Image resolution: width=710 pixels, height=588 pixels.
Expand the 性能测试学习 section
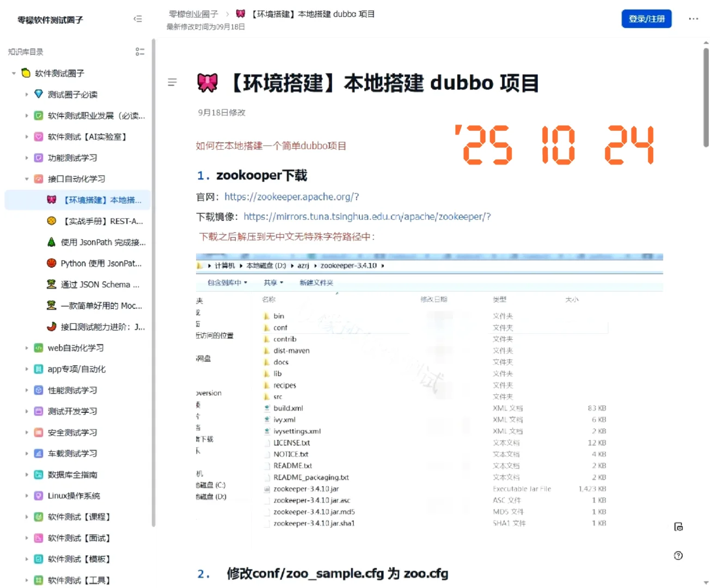27,390
